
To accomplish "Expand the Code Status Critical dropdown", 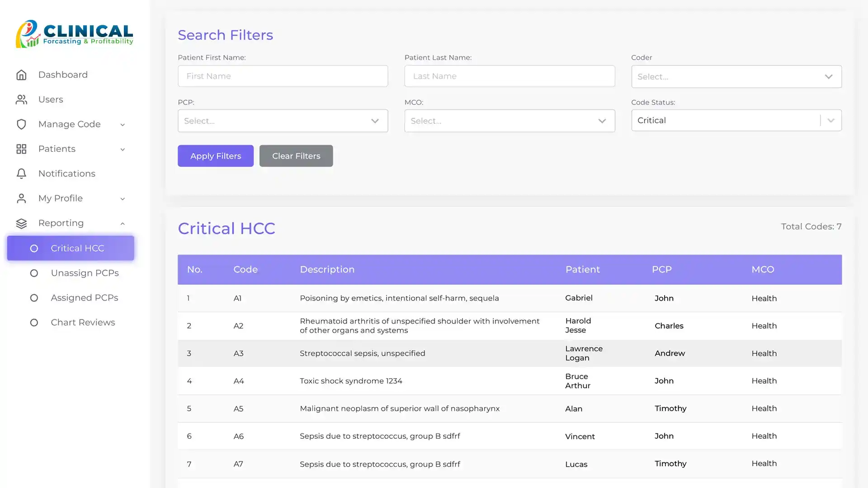I will tap(830, 121).
